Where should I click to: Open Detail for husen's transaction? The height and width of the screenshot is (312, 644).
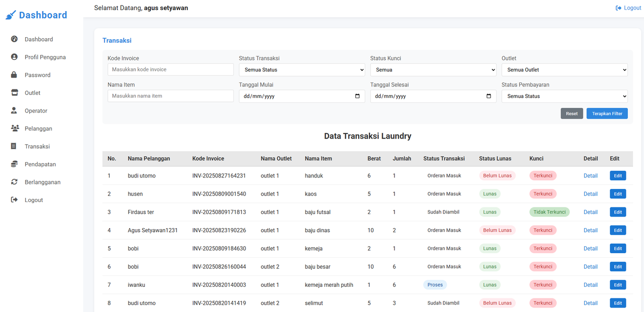click(x=591, y=194)
